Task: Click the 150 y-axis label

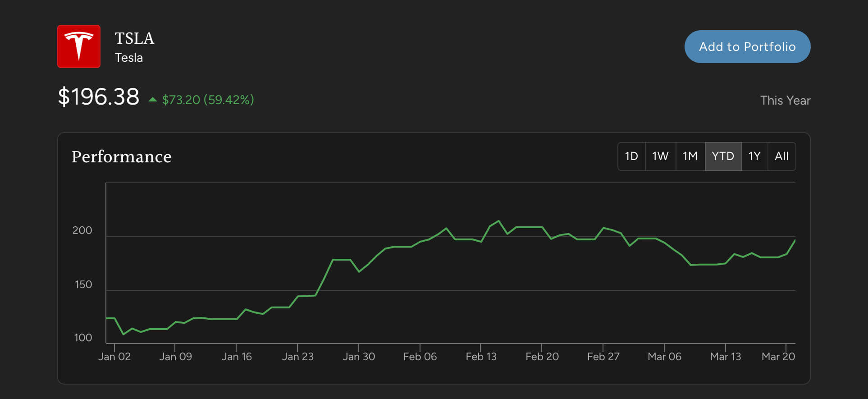Action: click(x=83, y=284)
